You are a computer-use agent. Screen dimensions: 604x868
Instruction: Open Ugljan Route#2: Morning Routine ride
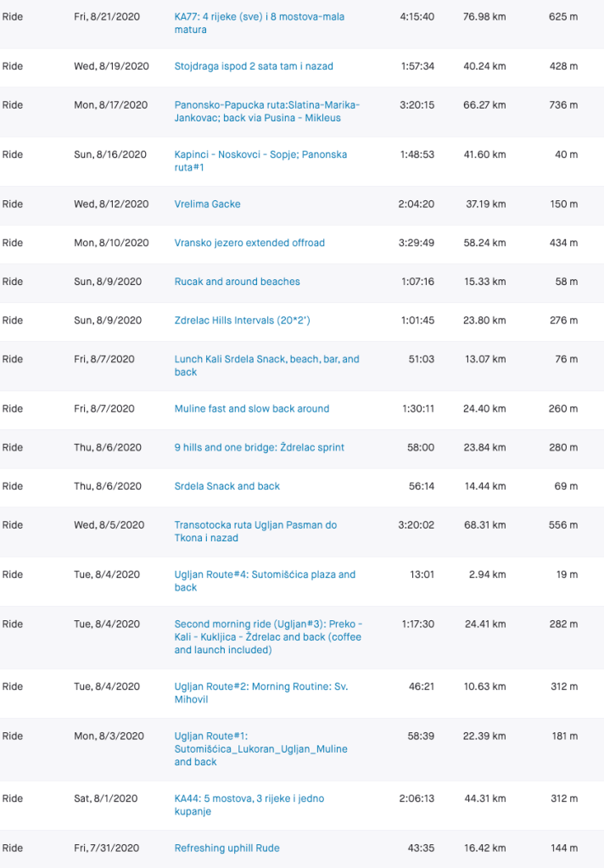tap(260, 686)
